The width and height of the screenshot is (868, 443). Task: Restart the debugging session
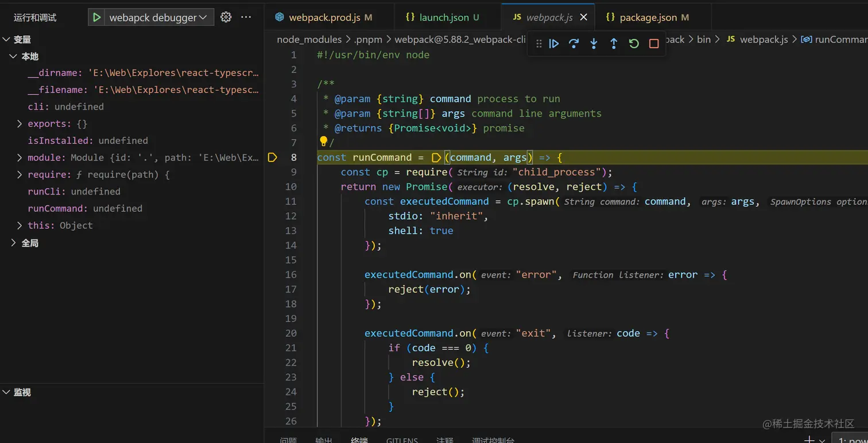click(x=634, y=44)
